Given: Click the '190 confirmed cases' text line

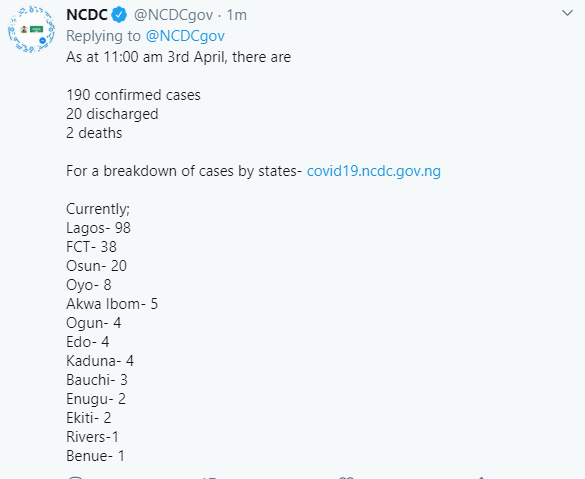Looking at the screenshot, I should [133, 95].
